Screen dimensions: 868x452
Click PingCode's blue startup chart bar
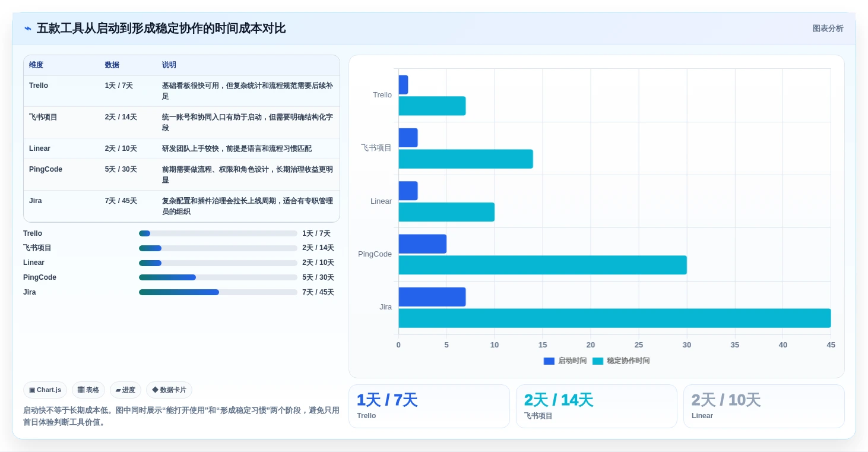[x=422, y=244]
